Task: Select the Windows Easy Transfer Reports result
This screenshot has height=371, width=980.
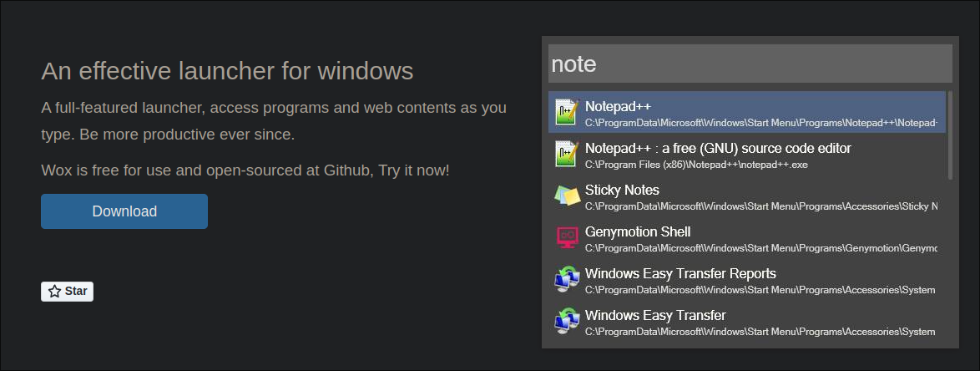Action: tap(747, 280)
